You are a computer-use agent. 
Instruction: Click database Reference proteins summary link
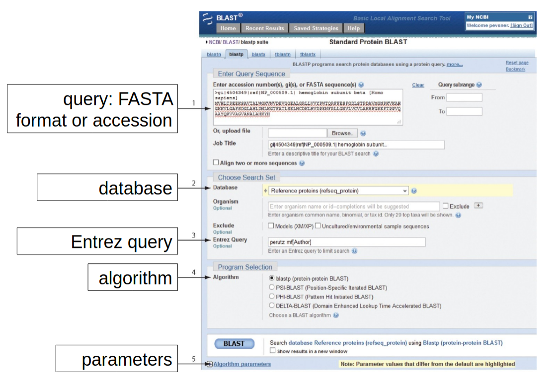(347, 343)
